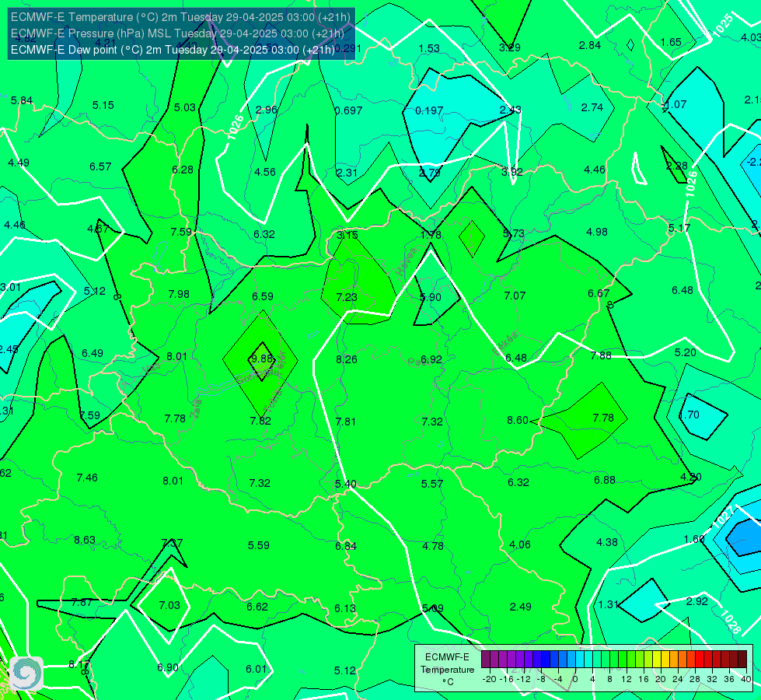
Task: Click the 8.60 temperature value
Action: point(518,420)
